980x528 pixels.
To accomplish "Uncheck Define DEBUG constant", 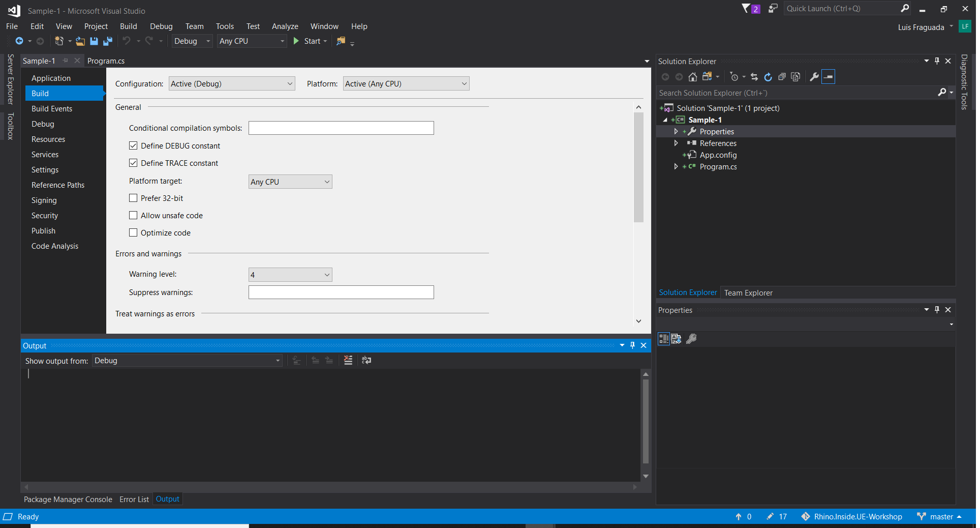I will tap(133, 146).
